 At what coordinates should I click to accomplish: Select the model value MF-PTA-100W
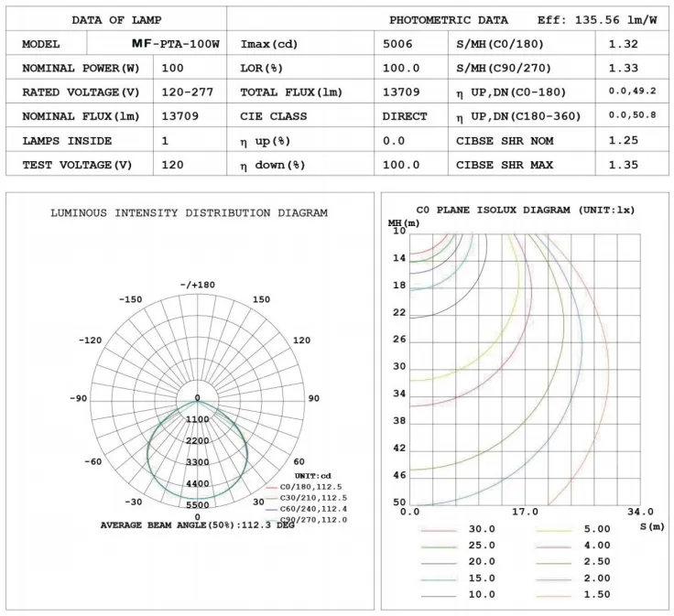176,44
